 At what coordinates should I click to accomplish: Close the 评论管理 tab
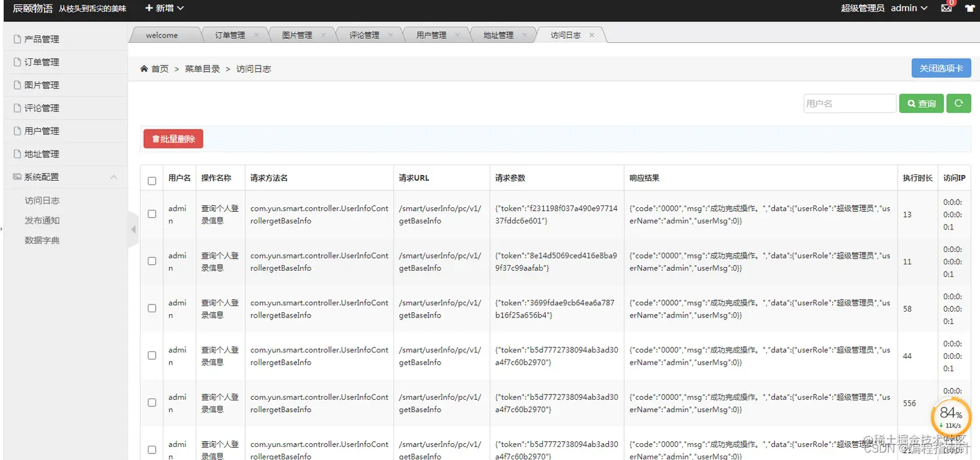point(391,35)
